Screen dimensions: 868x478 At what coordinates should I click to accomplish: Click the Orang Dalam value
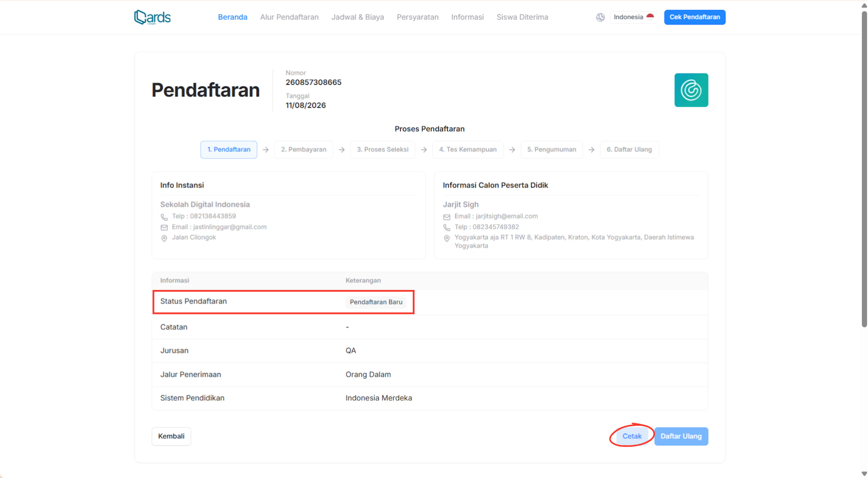368,374
